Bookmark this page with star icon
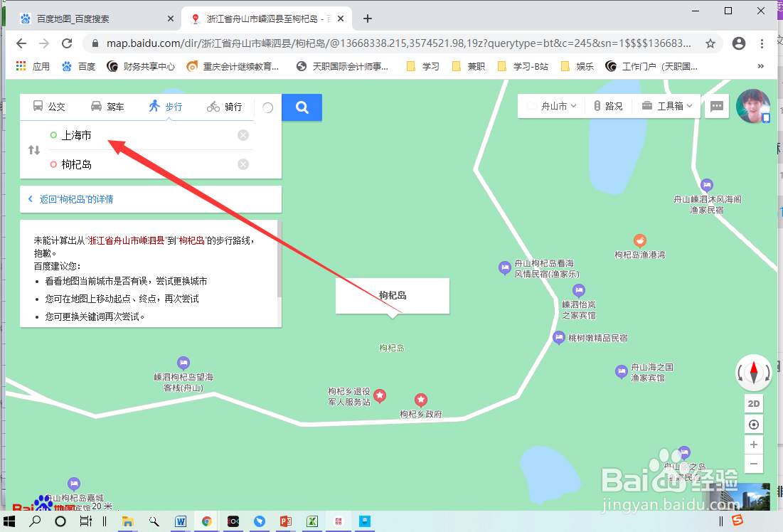This screenshot has width=783, height=532. tap(710, 43)
